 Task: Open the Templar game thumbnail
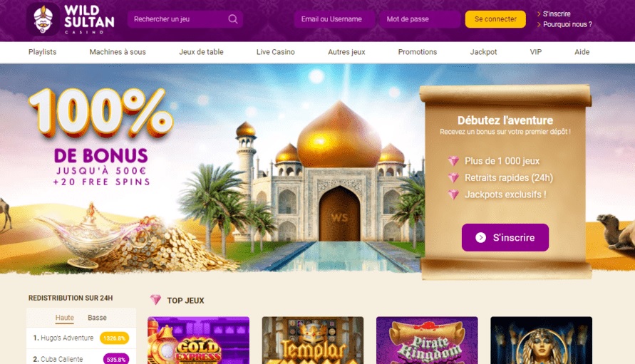point(313,340)
